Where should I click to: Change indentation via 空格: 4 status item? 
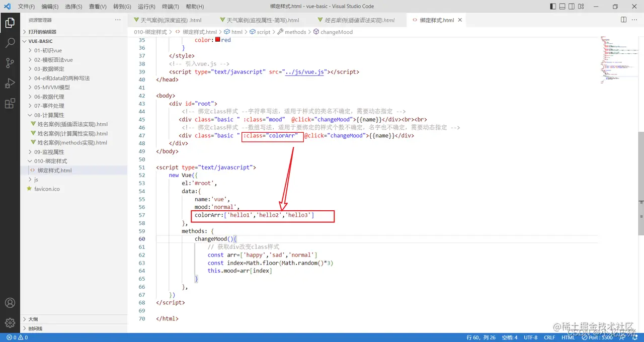click(x=510, y=337)
